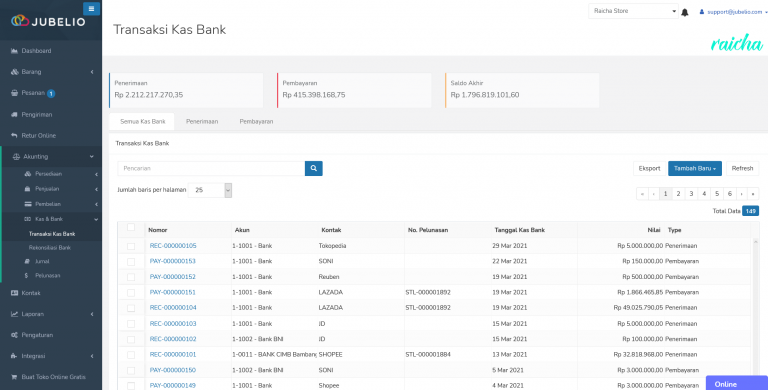
Task: Open support@jubelio.com account menu
Action: 734,12
